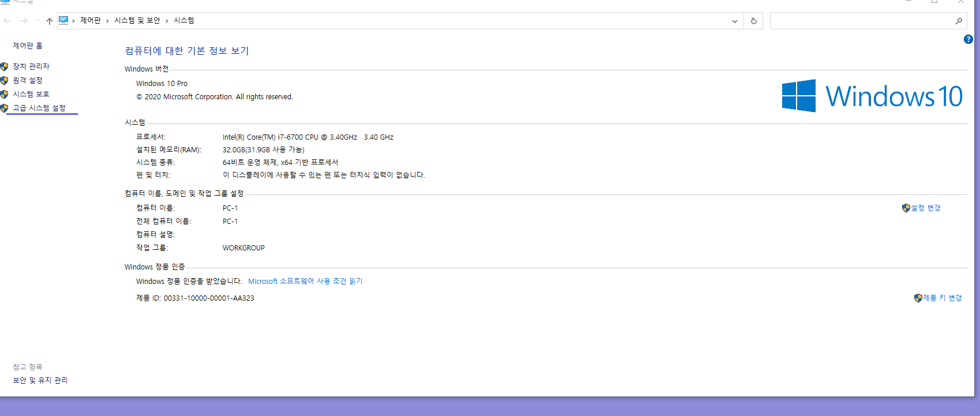Open 보안 및 유지 관리 link
980x416 pixels.
click(40, 380)
